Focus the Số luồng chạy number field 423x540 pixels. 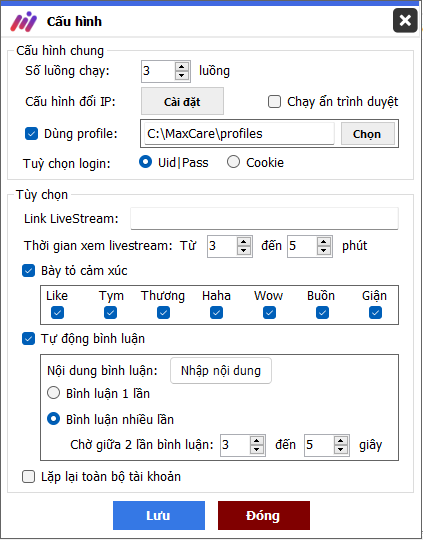[x=158, y=71]
